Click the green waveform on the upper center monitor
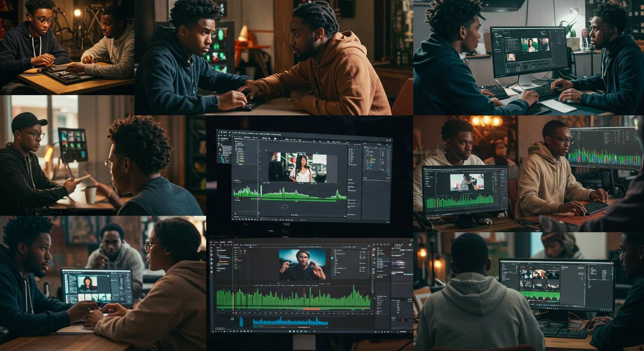644x351 pixels. pyautogui.click(x=290, y=194)
